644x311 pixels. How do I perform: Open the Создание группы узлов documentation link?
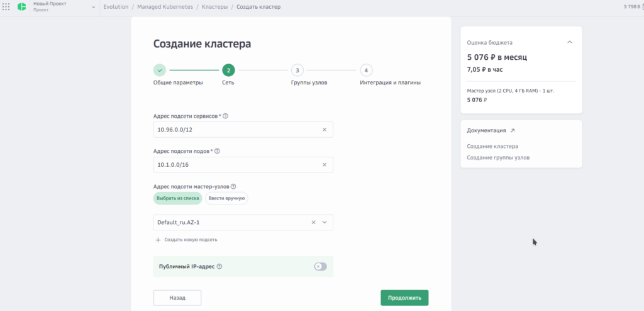click(498, 157)
